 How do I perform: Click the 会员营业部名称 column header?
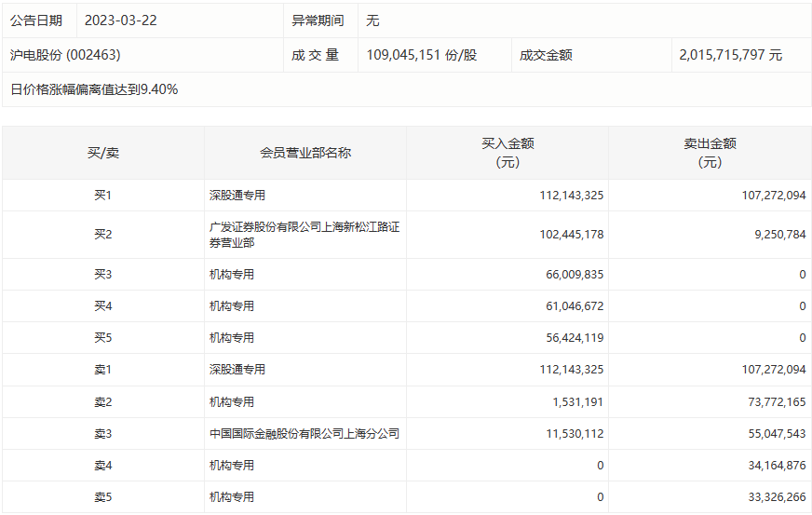(305, 153)
